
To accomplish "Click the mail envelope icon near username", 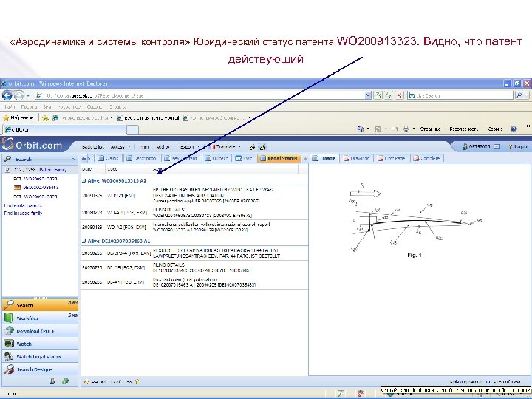I will coord(497,146).
